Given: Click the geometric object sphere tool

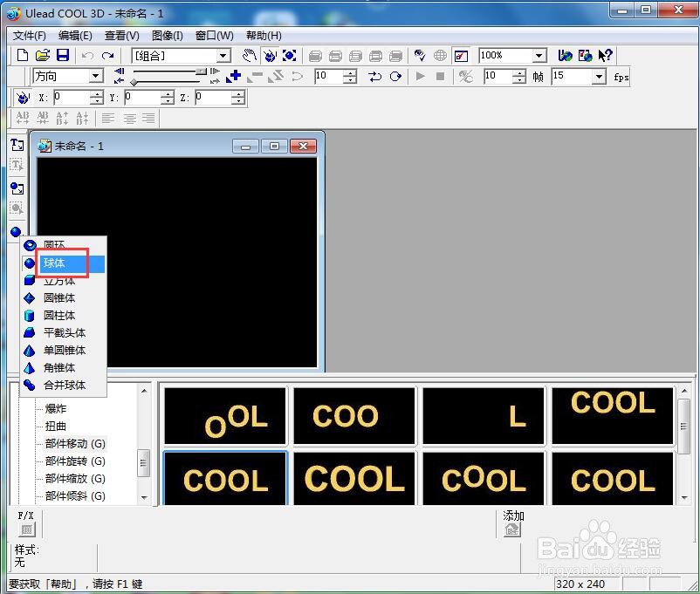Looking at the screenshot, I should [16, 232].
